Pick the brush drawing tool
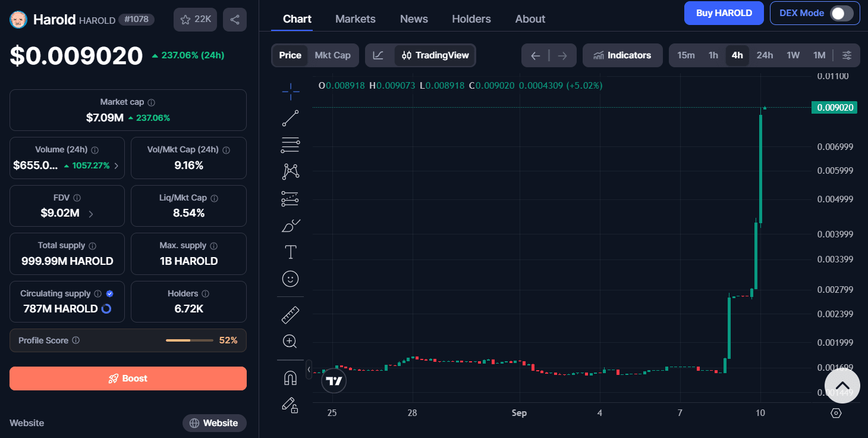The width and height of the screenshot is (868, 438). click(290, 226)
